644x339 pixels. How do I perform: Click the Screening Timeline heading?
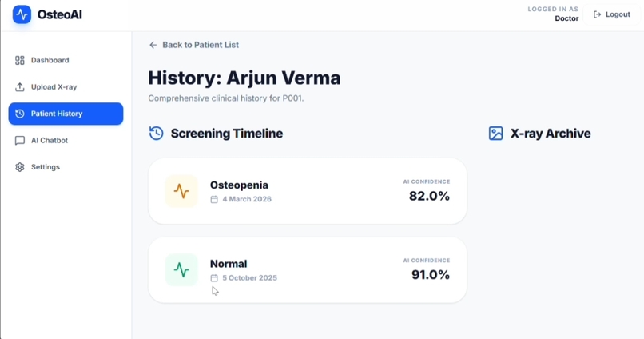227,134
